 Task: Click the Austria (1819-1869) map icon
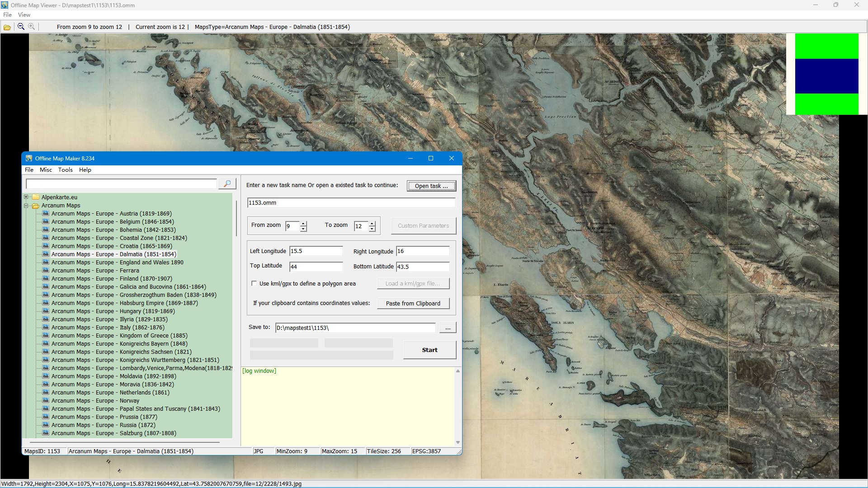tap(46, 213)
